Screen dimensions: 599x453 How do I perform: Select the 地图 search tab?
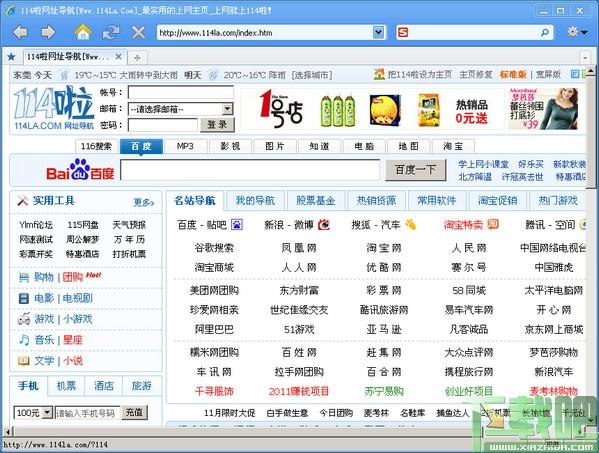(408, 146)
